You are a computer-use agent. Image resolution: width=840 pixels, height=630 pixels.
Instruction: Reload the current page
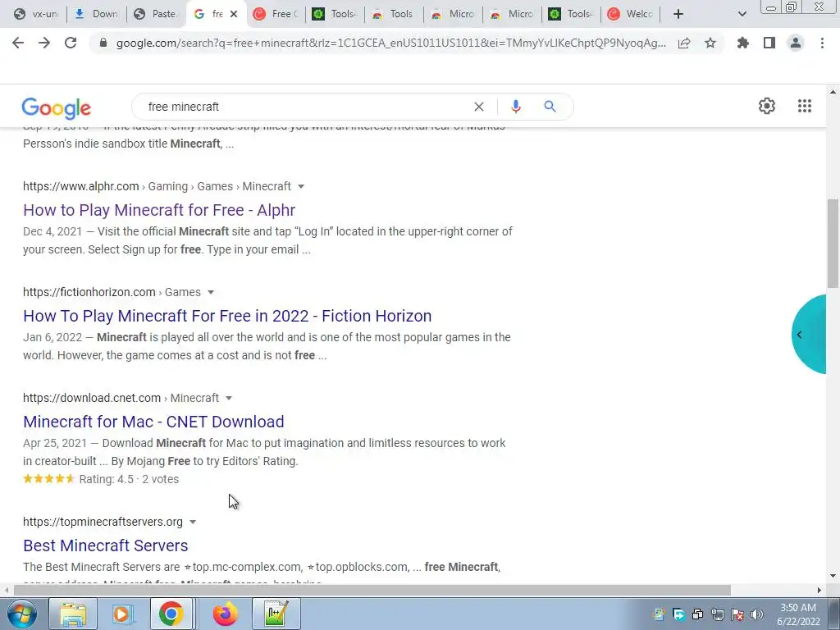coord(71,43)
